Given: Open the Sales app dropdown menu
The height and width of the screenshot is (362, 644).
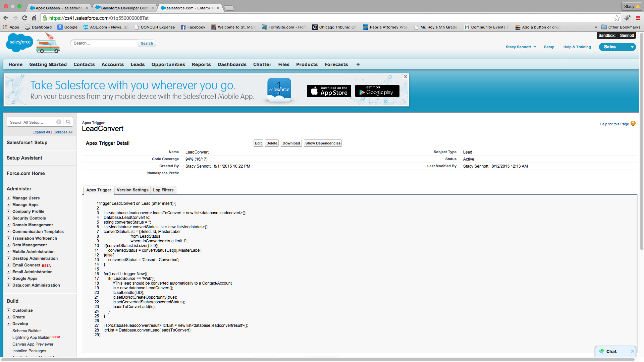Looking at the screenshot, I should (x=632, y=47).
